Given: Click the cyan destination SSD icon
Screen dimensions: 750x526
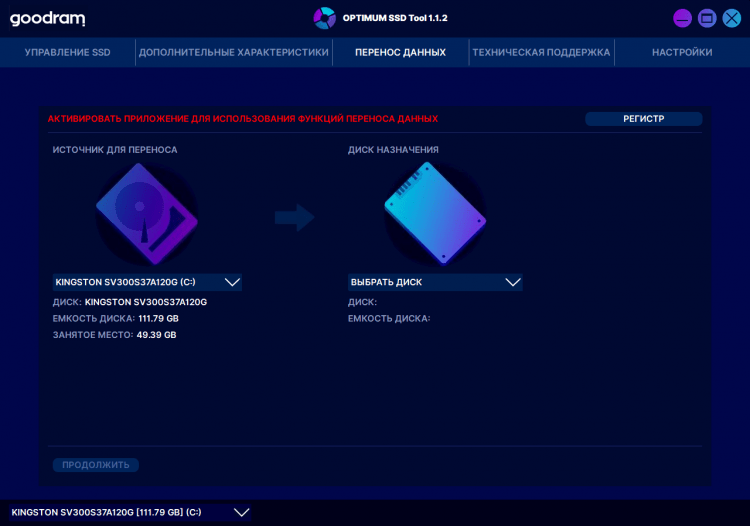Looking at the screenshot, I should (x=435, y=214).
